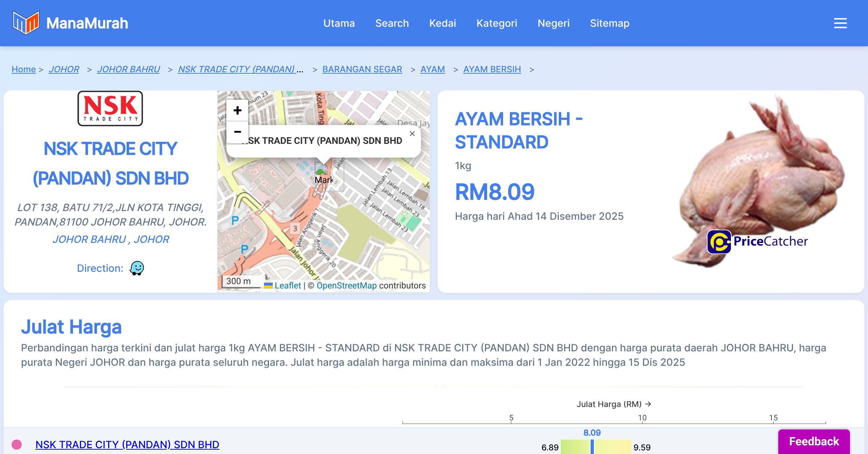868x454 pixels.
Task: Open the BARANGAN SEGAR breadcrumb
Action: click(362, 69)
